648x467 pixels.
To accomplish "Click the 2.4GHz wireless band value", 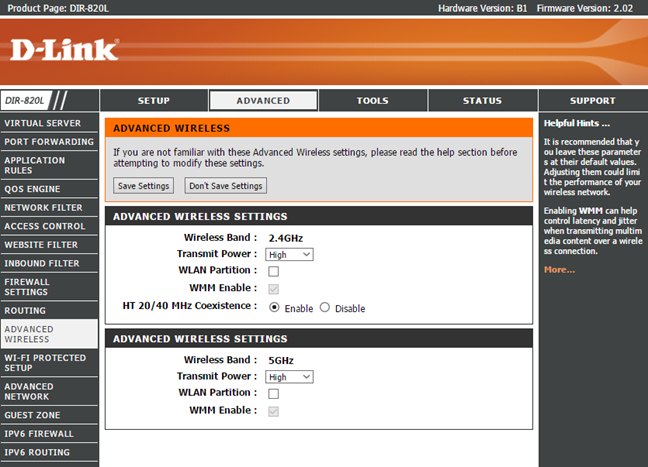I will [286, 238].
